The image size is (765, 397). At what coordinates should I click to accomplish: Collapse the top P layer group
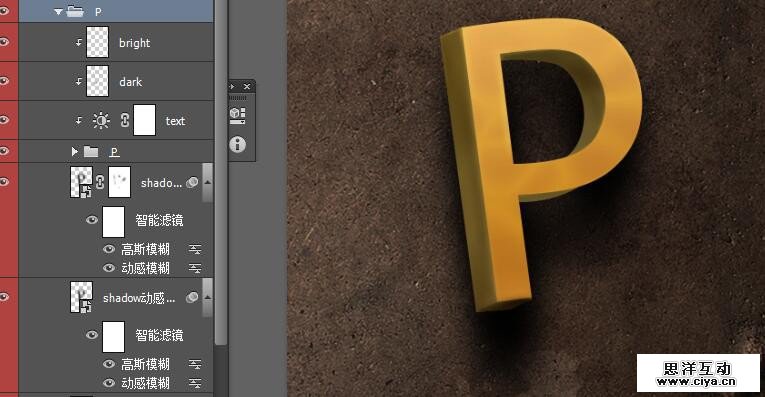click(59, 12)
